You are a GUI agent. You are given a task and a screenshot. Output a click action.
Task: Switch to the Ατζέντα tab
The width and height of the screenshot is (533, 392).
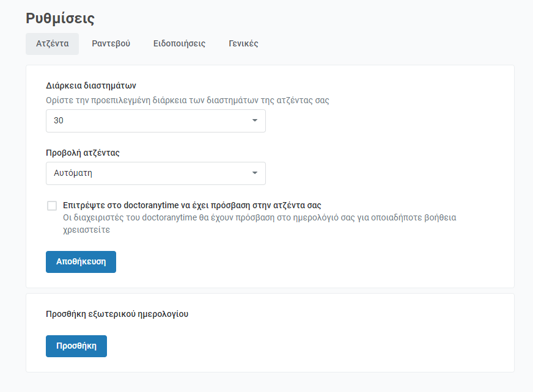click(53, 44)
